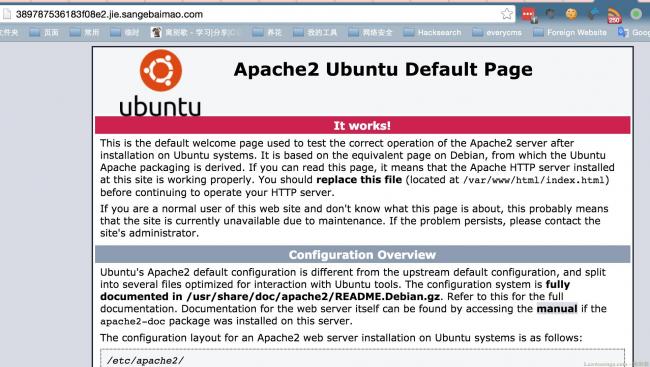Viewport: 650px width, 367px height.
Task: Bookmark this page with the star icon
Action: pos(506,14)
